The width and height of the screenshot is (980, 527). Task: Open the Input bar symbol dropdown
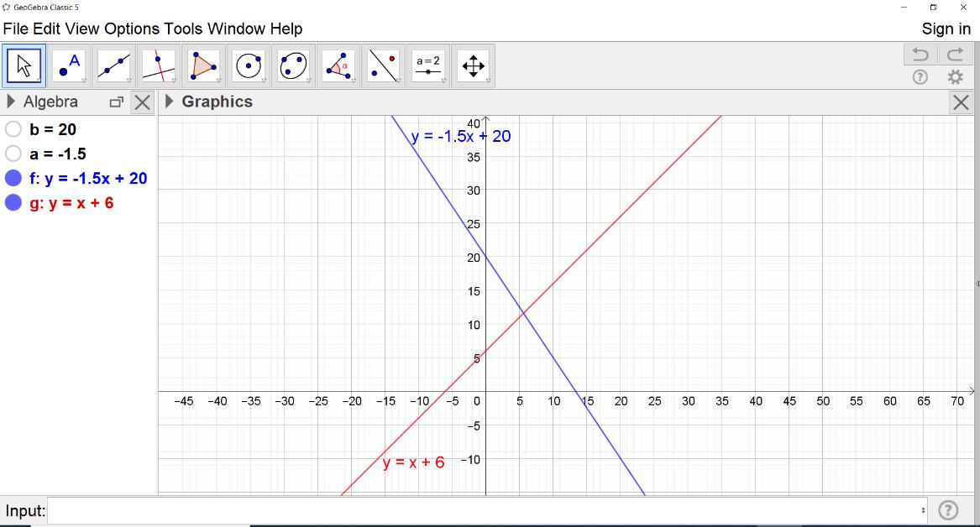point(923,510)
